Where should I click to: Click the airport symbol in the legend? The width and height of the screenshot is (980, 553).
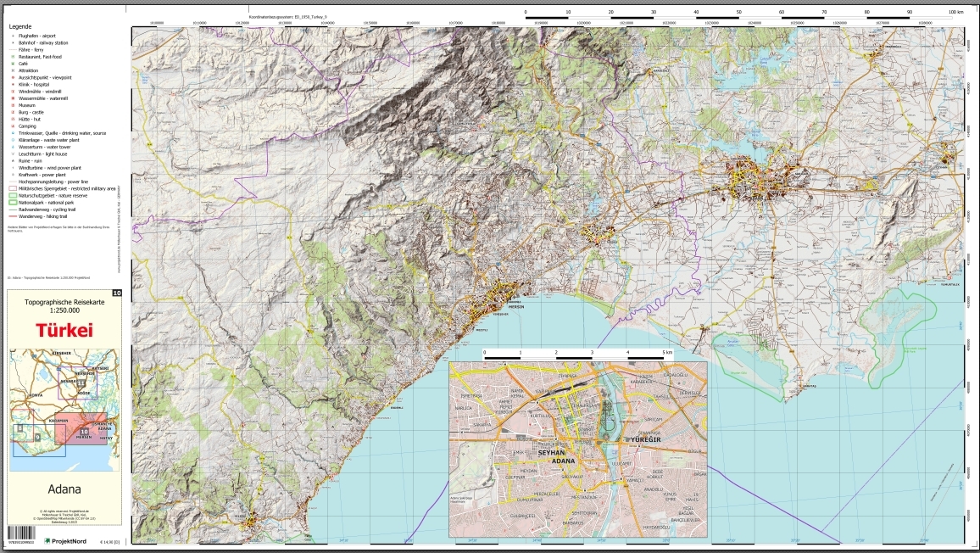click(12, 36)
